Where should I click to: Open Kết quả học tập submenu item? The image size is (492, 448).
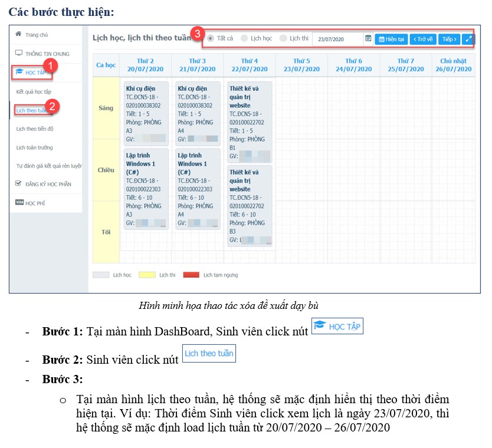[34, 91]
